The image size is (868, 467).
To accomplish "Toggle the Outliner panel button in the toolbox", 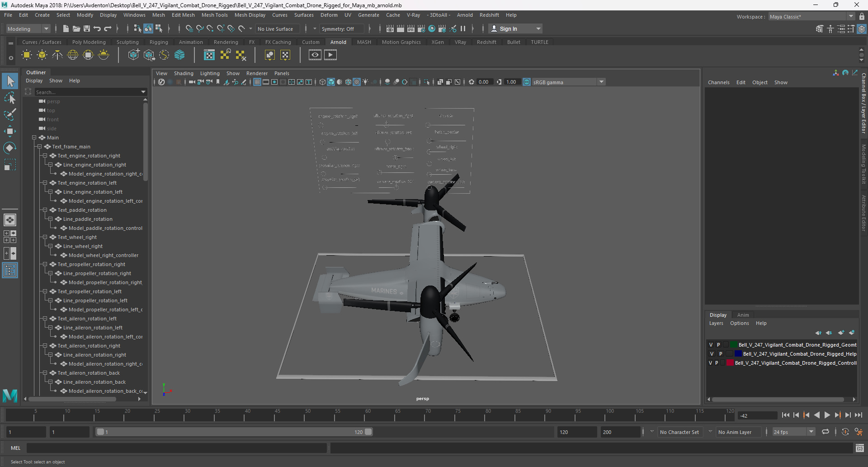I will pyautogui.click(x=10, y=270).
